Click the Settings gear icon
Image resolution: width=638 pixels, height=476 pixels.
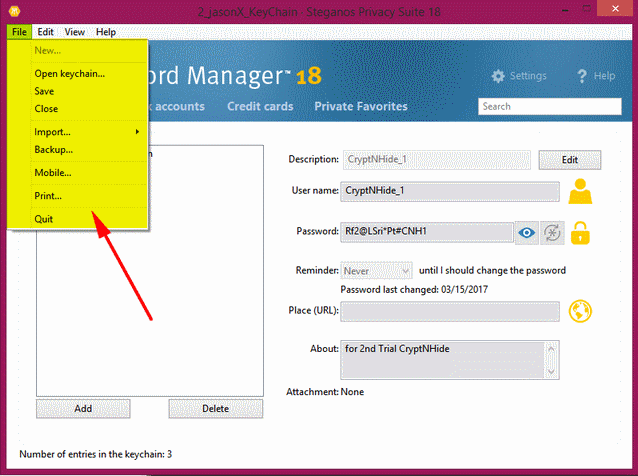coord(498,76)
